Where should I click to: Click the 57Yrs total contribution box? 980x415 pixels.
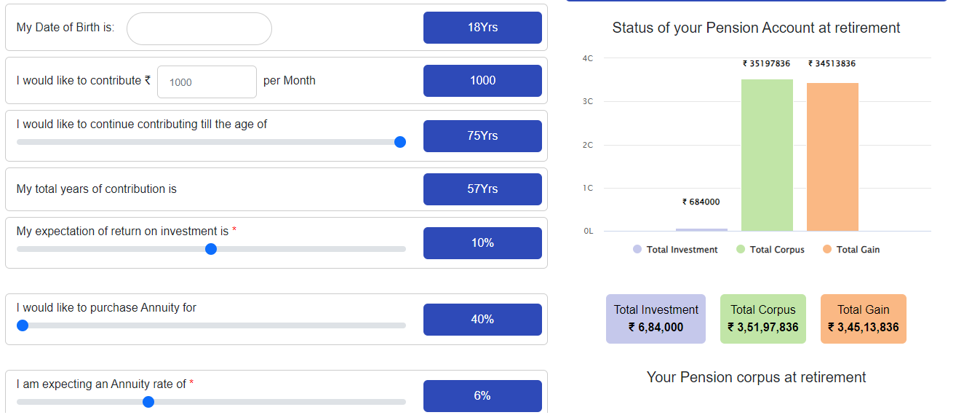[482, 189]
